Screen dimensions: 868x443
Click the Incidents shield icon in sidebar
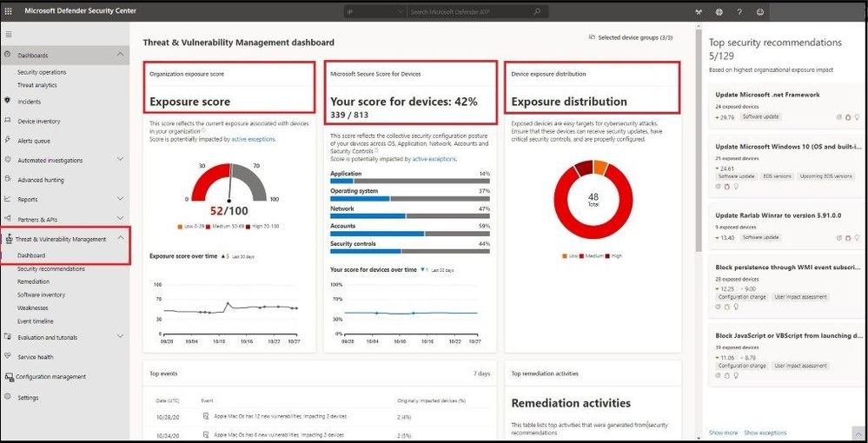[x=8, y=101]
